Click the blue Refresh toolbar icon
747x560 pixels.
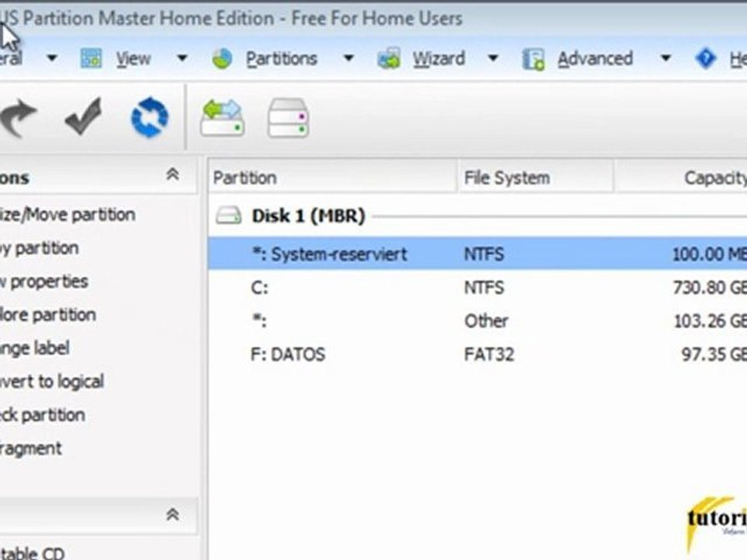point(149,117)
